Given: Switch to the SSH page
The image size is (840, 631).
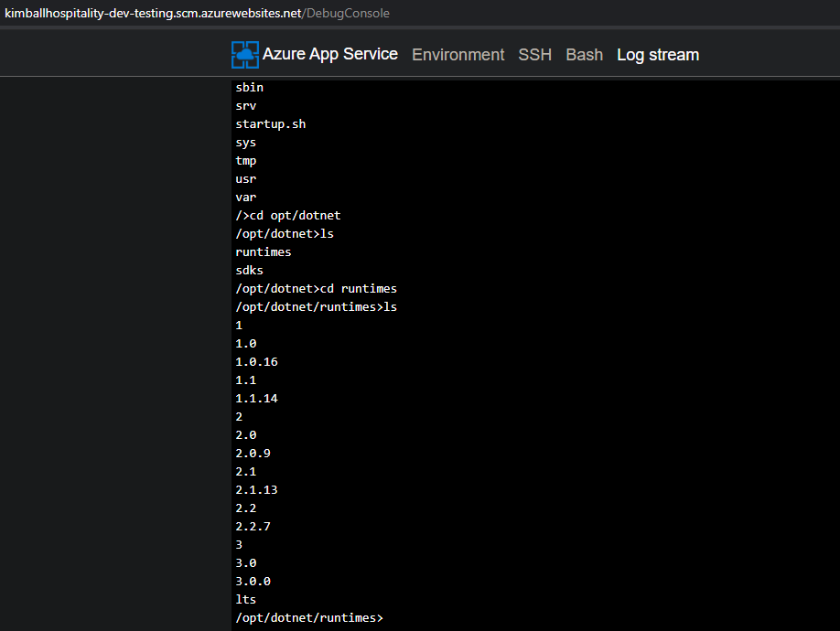Looking at the screenshot, I should coord(535,55).
